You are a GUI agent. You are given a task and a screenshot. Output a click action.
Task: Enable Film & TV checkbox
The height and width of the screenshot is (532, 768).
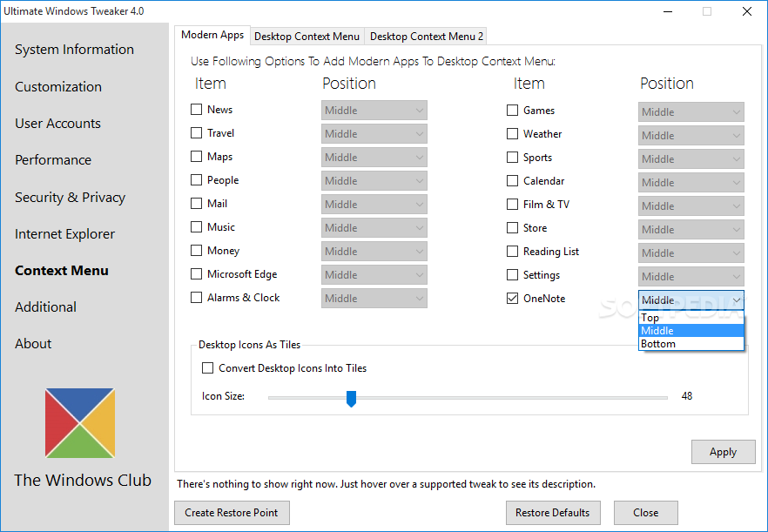tap(512, 205)
